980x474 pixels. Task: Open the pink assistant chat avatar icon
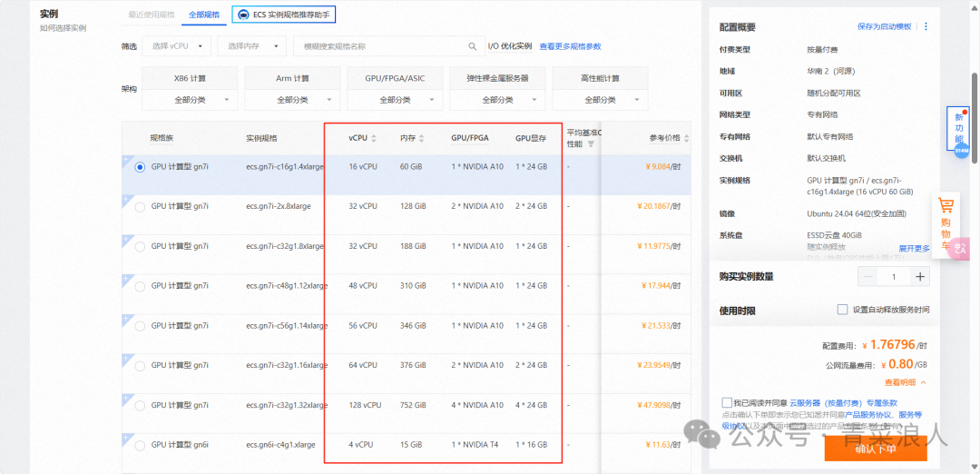961,248
